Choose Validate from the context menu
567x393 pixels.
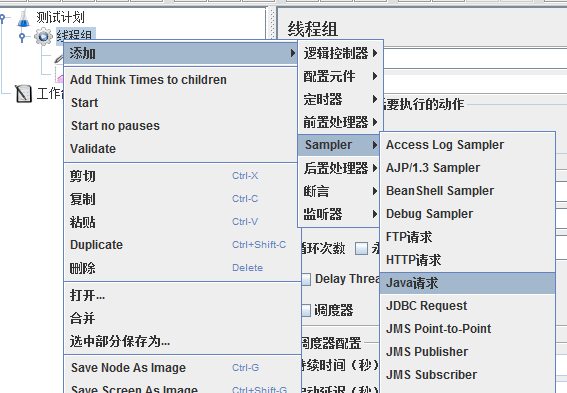point(181,149)
